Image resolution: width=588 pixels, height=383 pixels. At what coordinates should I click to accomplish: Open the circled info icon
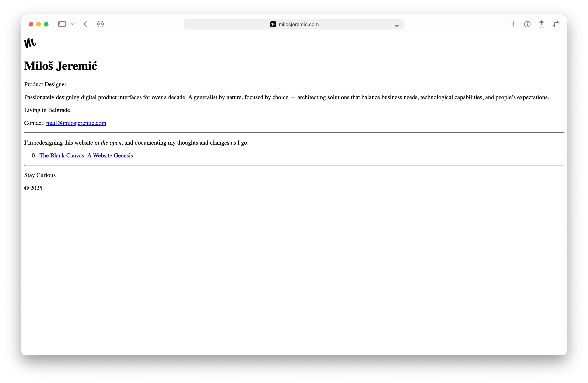tap(527, 24)
